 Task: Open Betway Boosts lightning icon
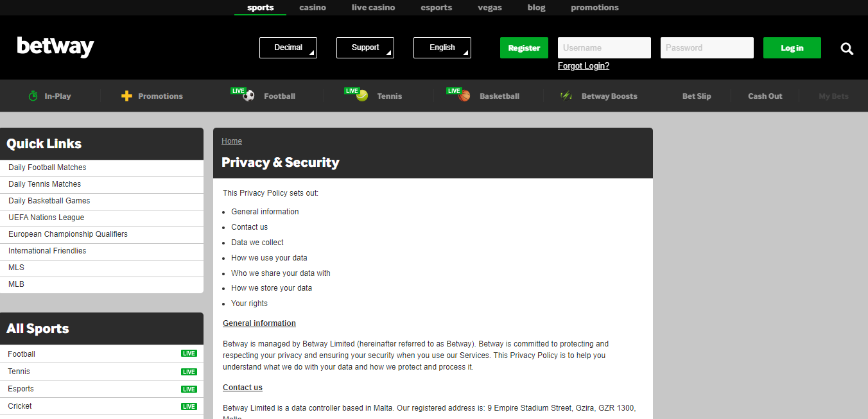tap(566, 96)
